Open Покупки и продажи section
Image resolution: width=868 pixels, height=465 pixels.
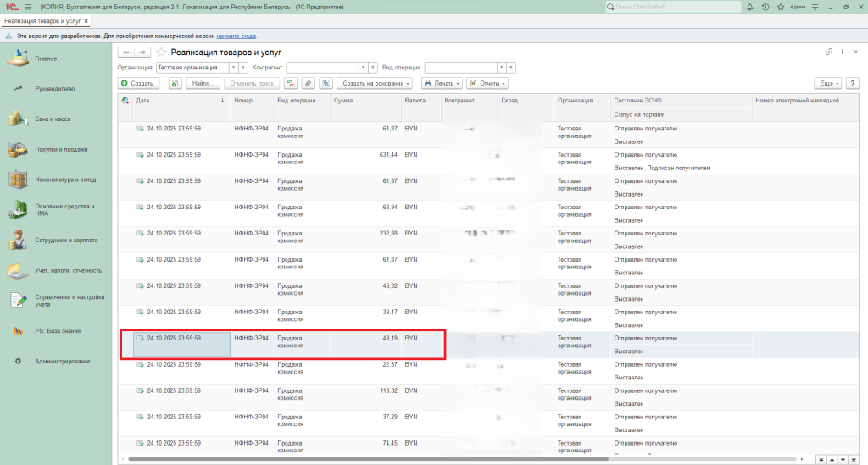[60, 149]
